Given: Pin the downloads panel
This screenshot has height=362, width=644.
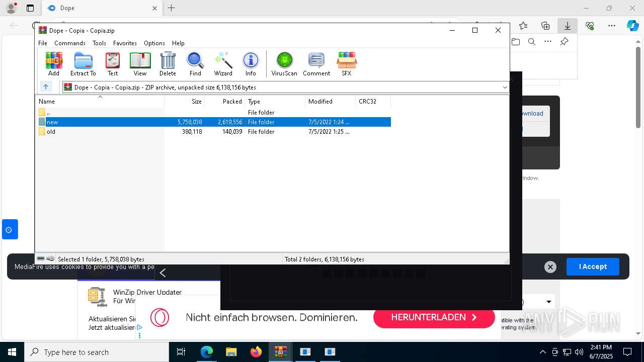Looking at the screenshot, I should (564, 42).
